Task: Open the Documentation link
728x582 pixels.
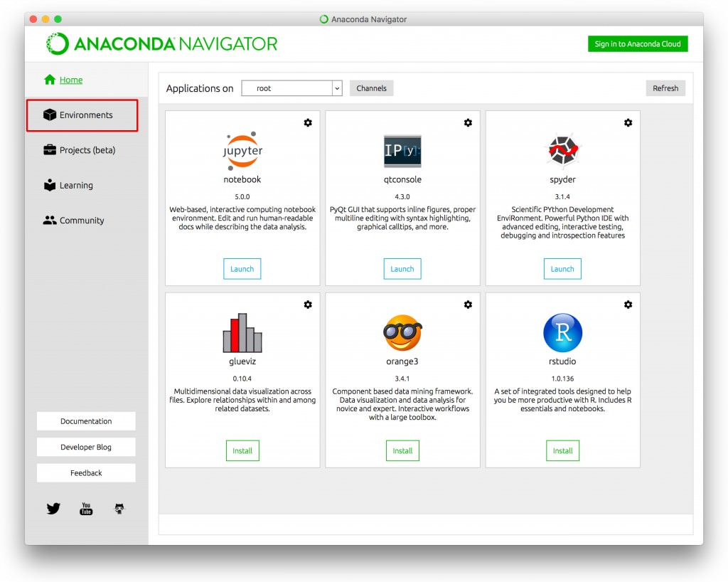Action: (86, 421)
